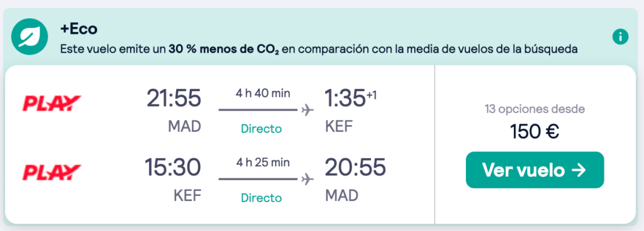The height and width of the screenshot is (231, 644).
Task: Click the PLAY airline logo for return flight
Action: click(52, 172)
